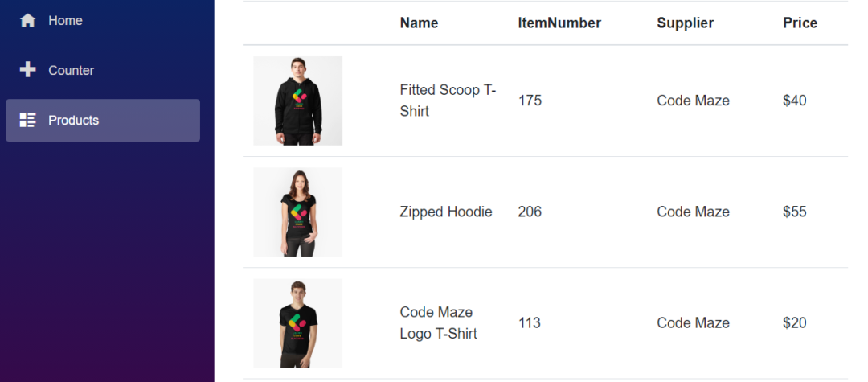Click the Supplier column header

(685, 23)
